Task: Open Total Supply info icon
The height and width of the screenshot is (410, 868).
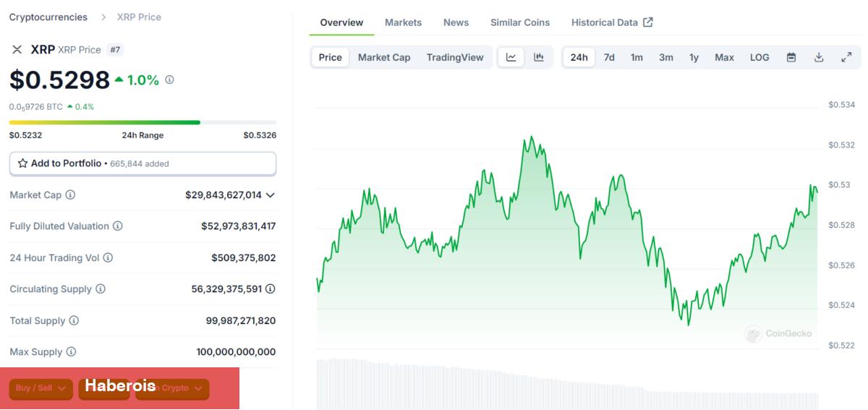Action: click(74, 320)
